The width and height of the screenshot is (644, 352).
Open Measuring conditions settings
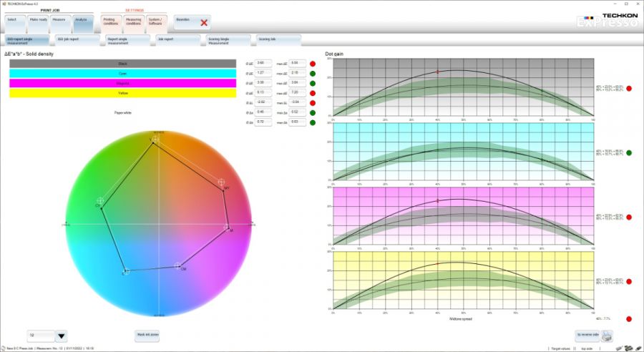133,23
